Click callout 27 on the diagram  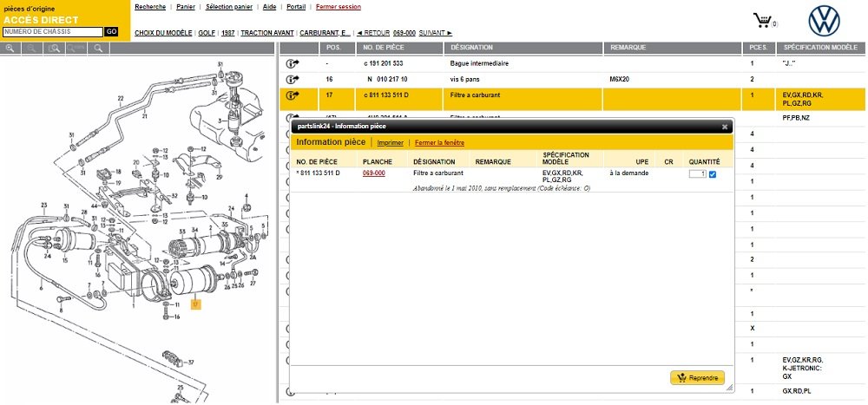253,284
